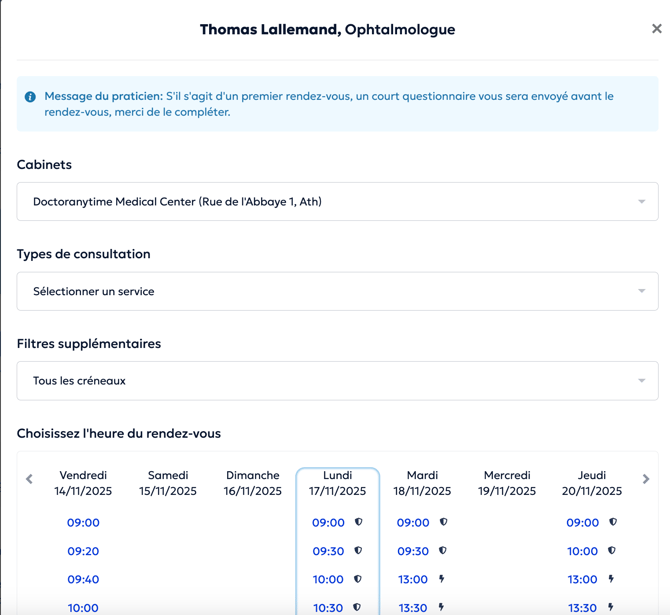Pick the 09:00 slot on Jeudi

pos(582,523)
